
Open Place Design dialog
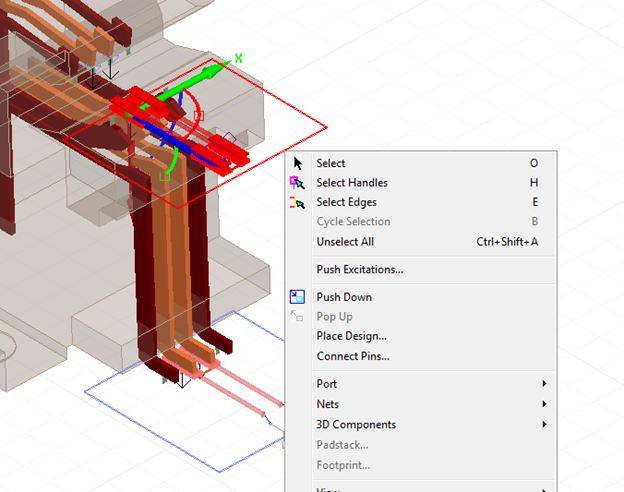coord(351,336)
